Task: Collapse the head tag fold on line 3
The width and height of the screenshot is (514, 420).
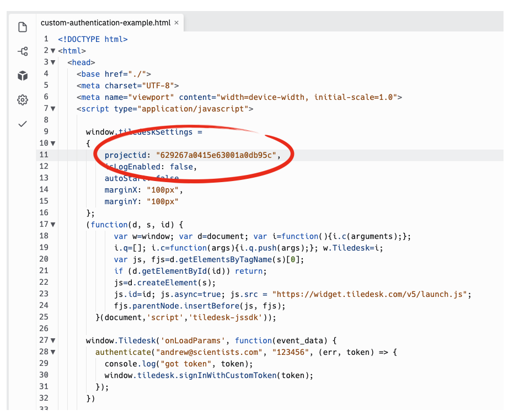Action: 53,62
